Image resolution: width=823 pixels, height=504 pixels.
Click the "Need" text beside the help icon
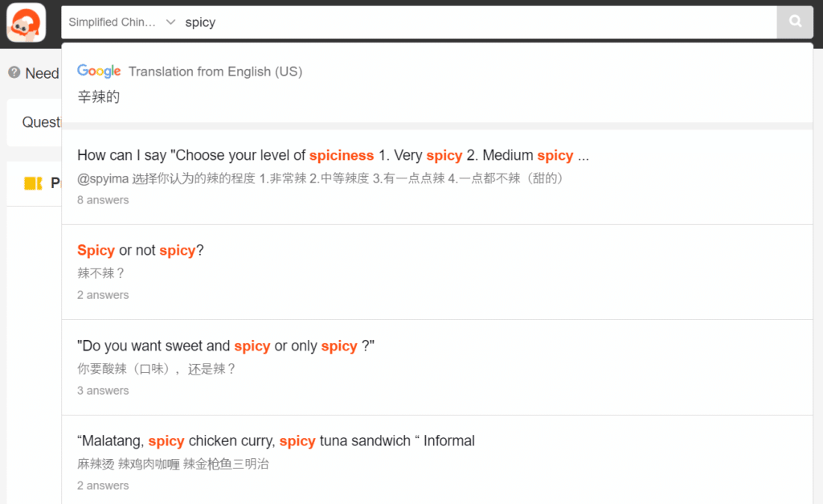pyautogui.click(x=42, y=73)
